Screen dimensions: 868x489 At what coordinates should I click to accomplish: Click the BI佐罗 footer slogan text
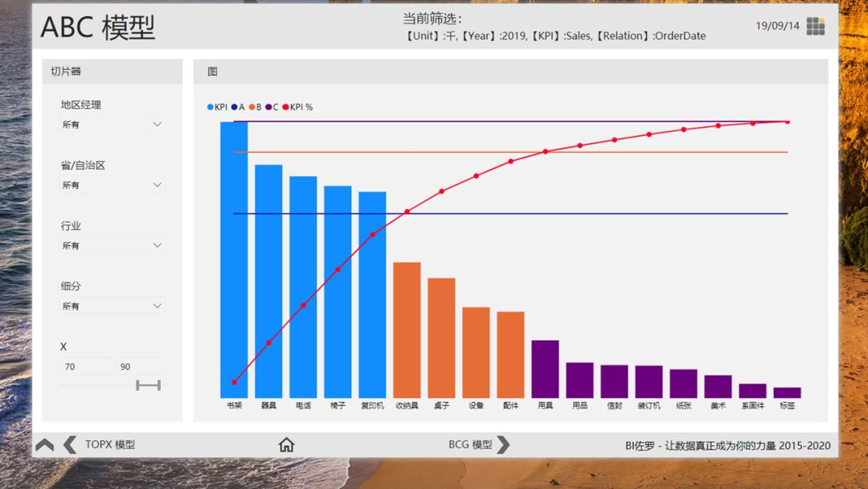click(728, 446)
